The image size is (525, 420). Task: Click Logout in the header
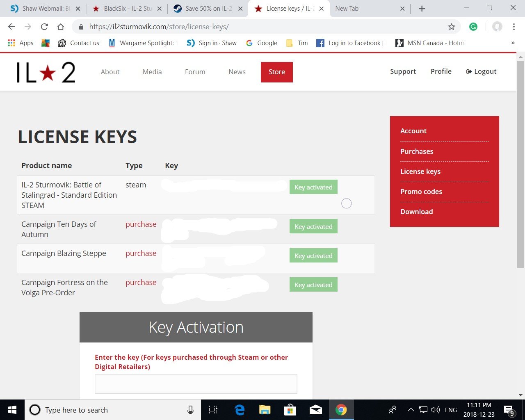click(482, 71)
